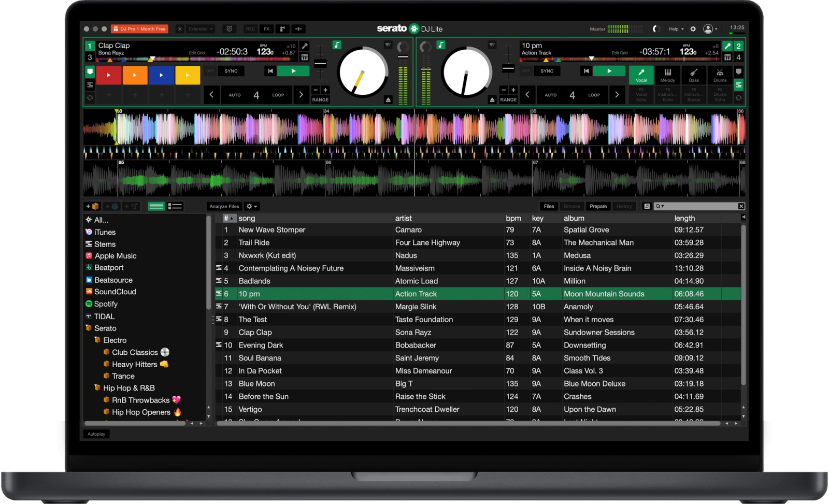Double the loop size on left deck
This screenshot has width=829, height=504.
(x=301, y=95)
